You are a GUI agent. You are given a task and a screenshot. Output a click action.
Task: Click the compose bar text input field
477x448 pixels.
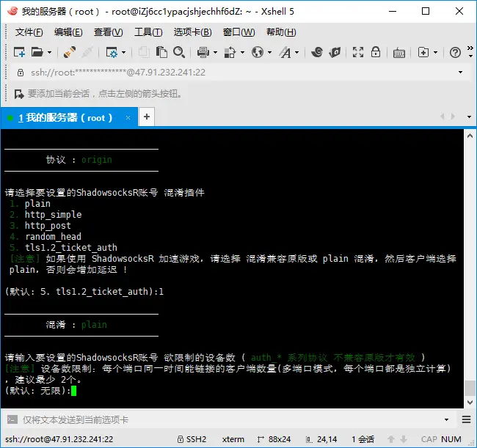click(231, 420)
